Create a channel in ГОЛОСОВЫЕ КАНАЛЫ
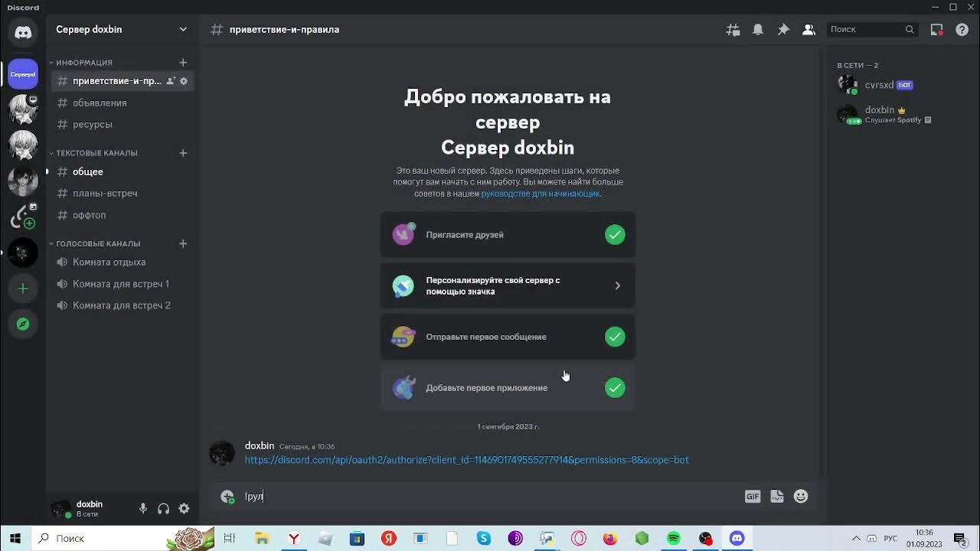Screen dimensions: 980x551 point(183,243)
